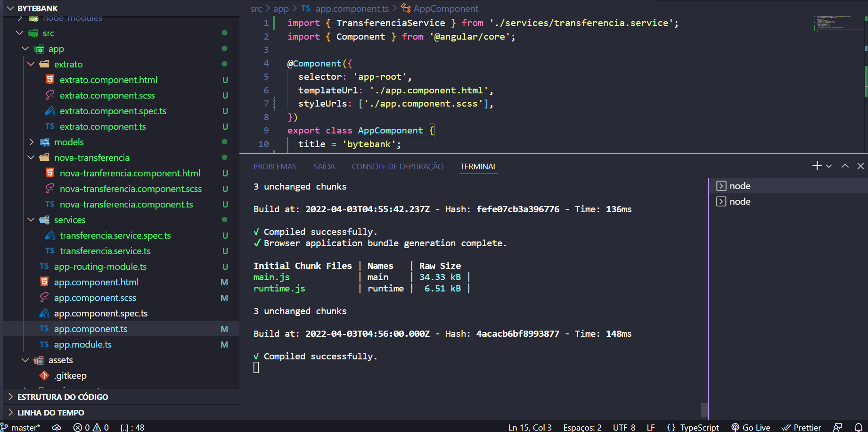The image size is (868, 432).
Task: Create a new terminal with plus icon
Action: point(817,166)
